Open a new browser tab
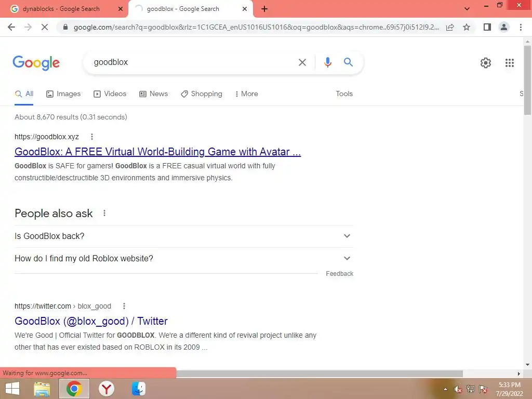This screenshot has width=532, height=399. pos(264,9)
